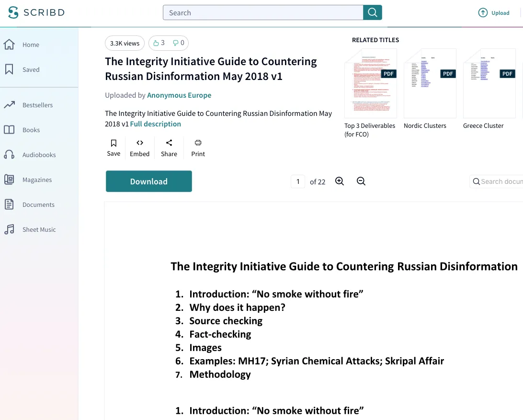
Task: Click the 'Methodology' contents line
Action: (x=220, y=375)
